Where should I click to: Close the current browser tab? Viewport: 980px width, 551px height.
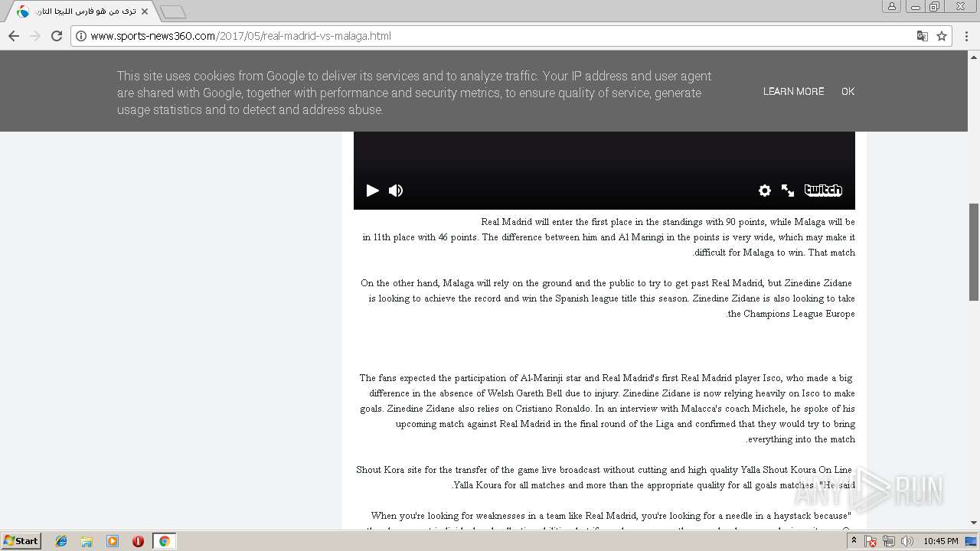145,11
